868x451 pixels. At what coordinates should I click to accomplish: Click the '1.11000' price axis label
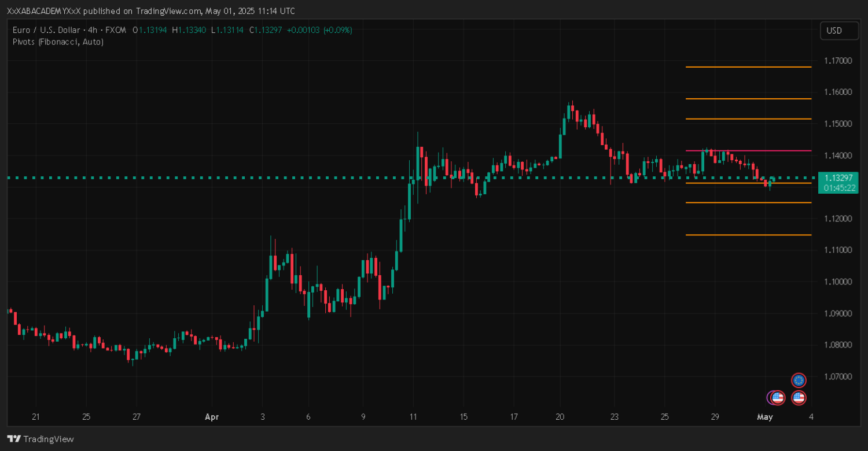(x=838, y=250)
